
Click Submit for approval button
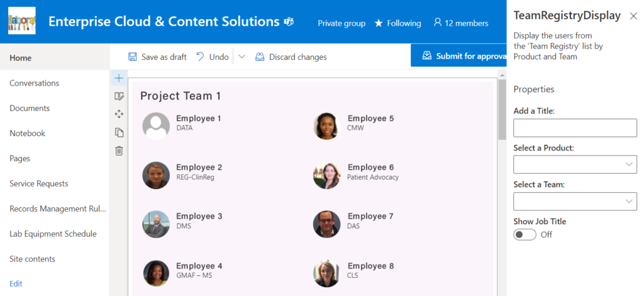pyautogui.click(x=458, y=55)
